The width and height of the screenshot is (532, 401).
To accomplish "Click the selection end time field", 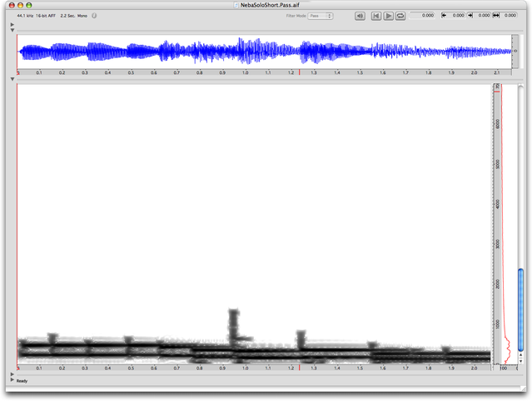I will point(483,16).
